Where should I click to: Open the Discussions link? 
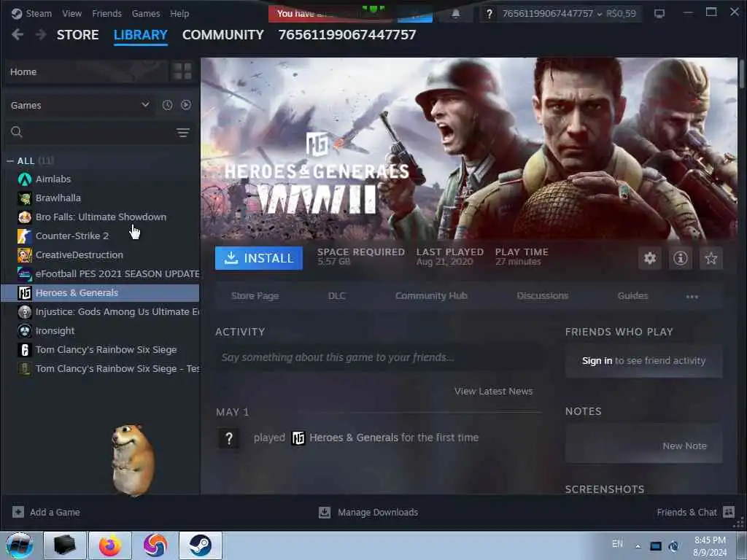pyautogui.click(x=543, y=296)
